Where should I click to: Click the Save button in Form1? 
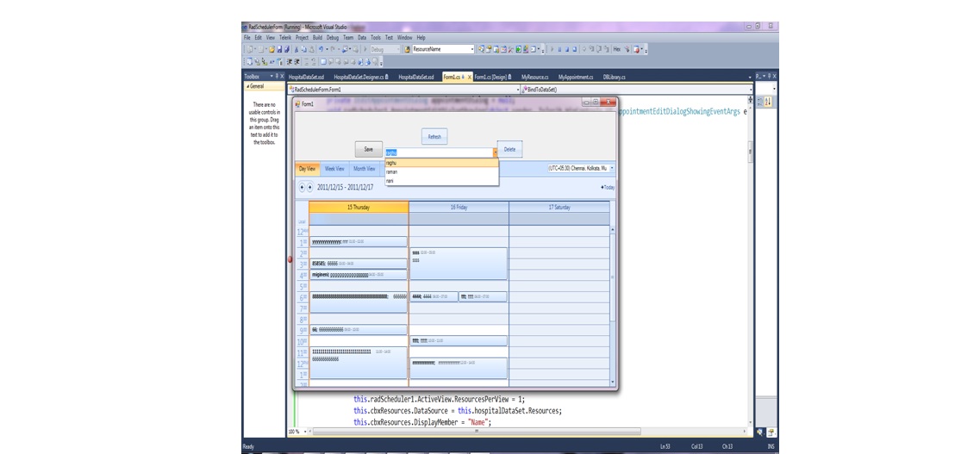369,149
